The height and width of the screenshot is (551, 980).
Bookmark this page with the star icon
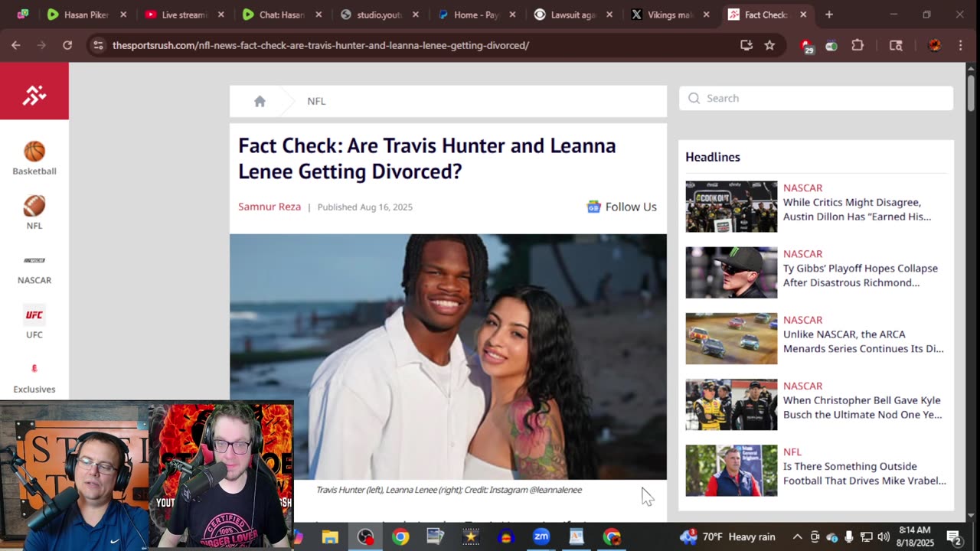click(769, 45)
